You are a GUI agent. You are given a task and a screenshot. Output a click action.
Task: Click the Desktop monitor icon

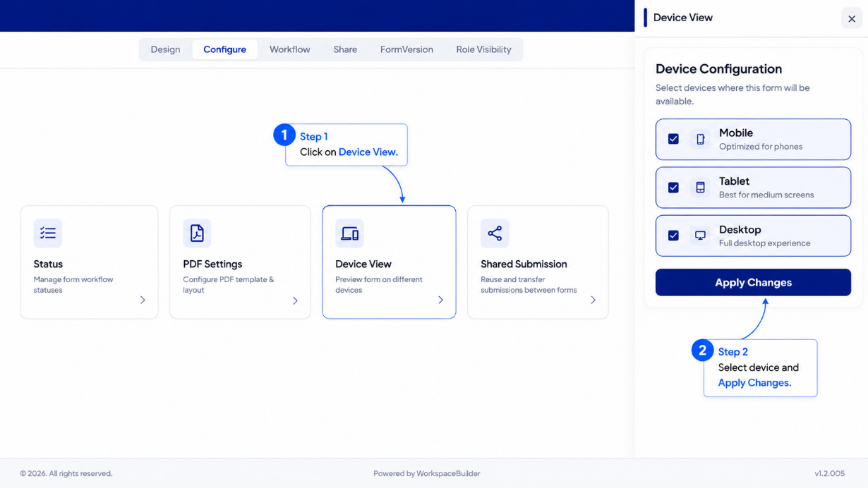(x=700, y=236)
